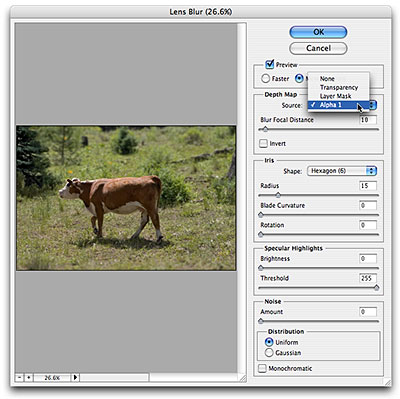Click the Cancel button
Screen dimensions: 400x399
(x=318, y=48)
